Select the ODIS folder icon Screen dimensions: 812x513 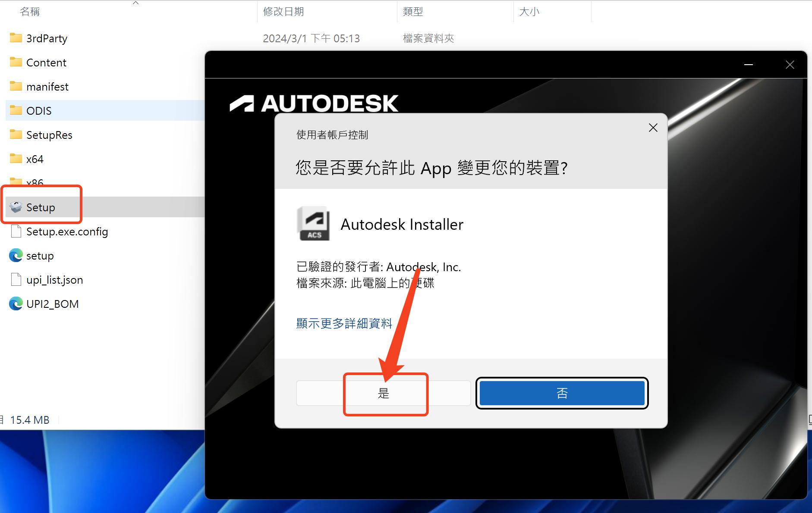[x=16, y=110]
